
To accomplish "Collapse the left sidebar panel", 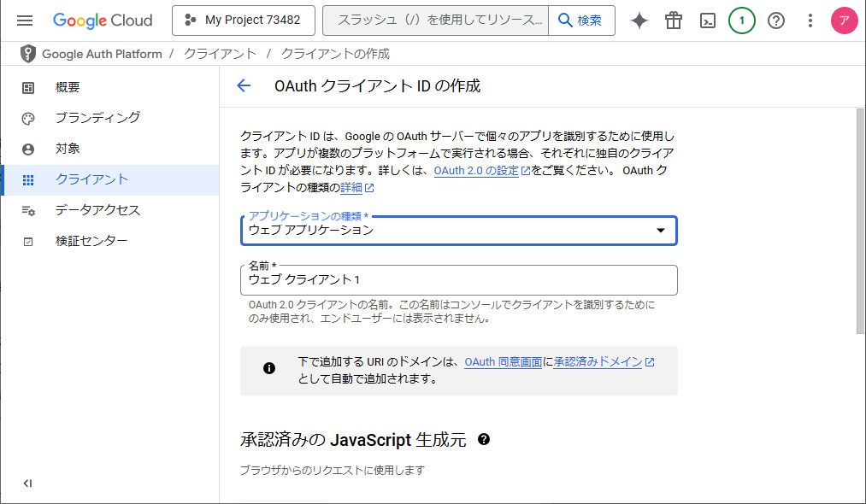I will click(27, 483).
